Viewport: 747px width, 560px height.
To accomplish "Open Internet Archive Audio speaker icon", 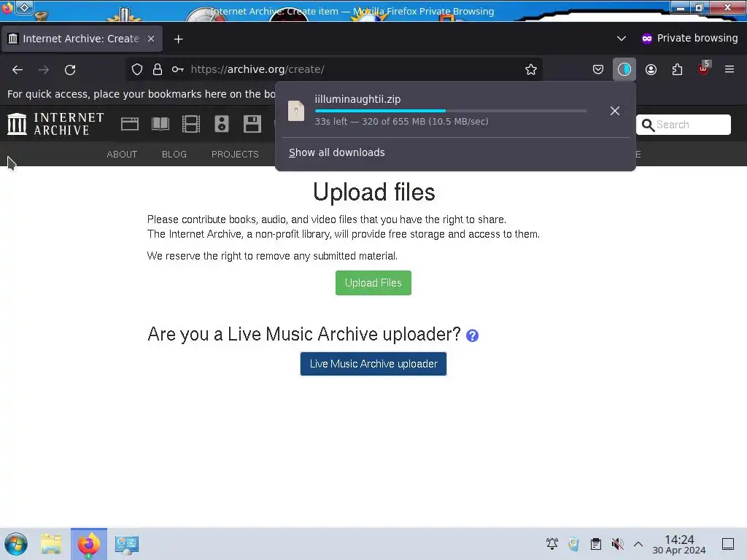I will click(222, 124).
